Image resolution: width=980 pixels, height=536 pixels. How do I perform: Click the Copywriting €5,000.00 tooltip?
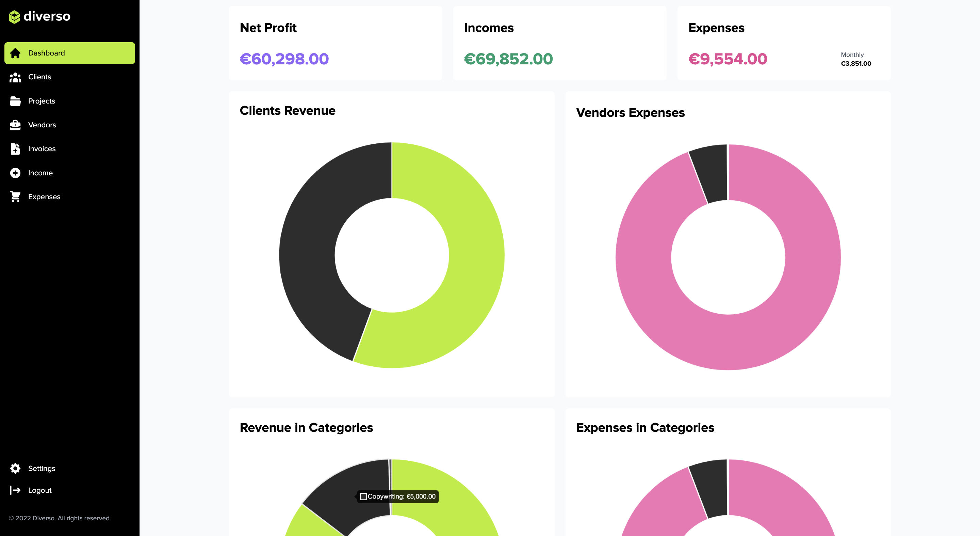point(397,496)
